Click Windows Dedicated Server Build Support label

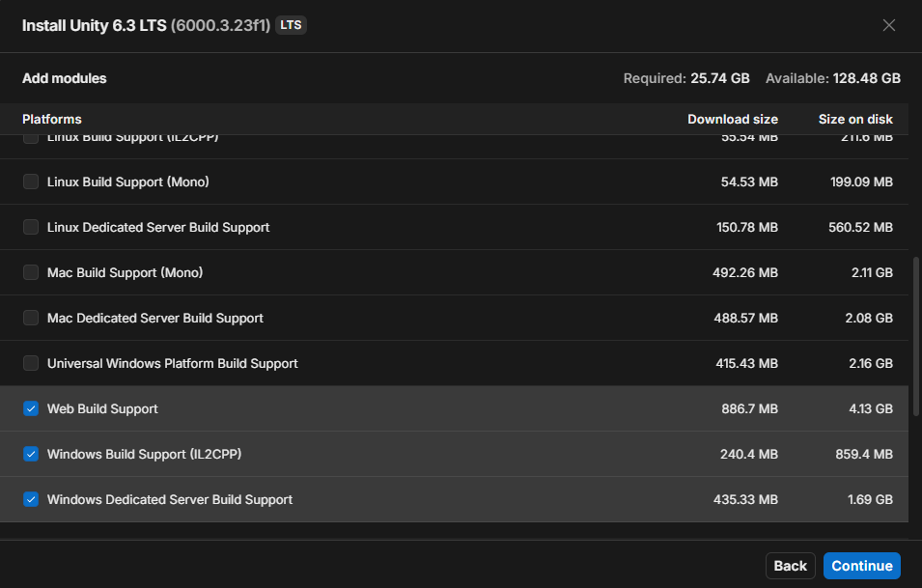point(169,498)
